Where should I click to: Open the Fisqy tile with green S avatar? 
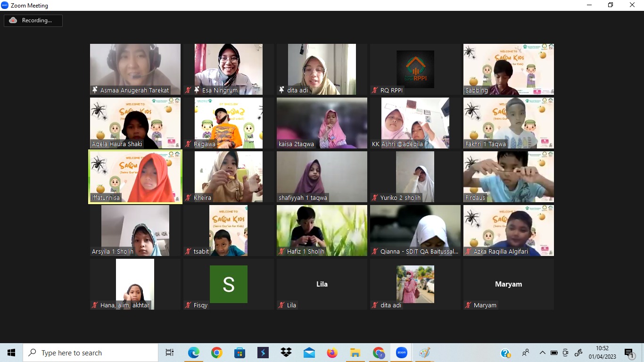click(x=228, y=284)
